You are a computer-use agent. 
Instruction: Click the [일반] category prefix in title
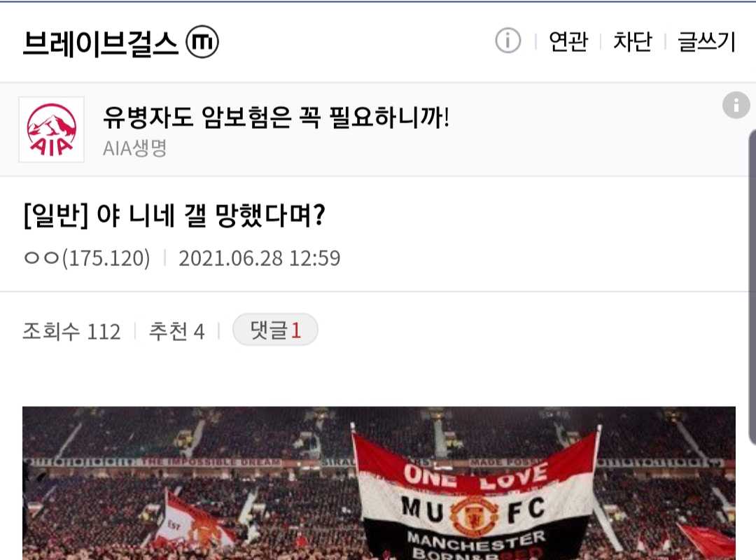tap(56, 216)
